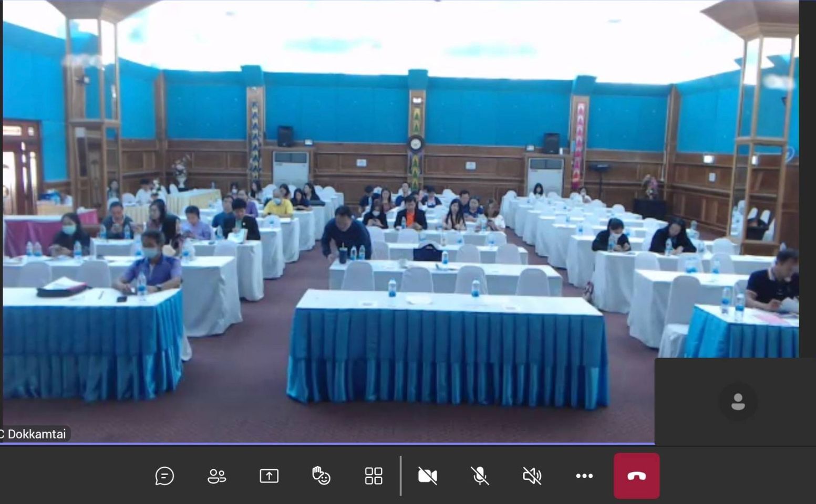Viewport: 816px width, 504px height.
Task: Show the participants list
Action: [x=216, y=476]
